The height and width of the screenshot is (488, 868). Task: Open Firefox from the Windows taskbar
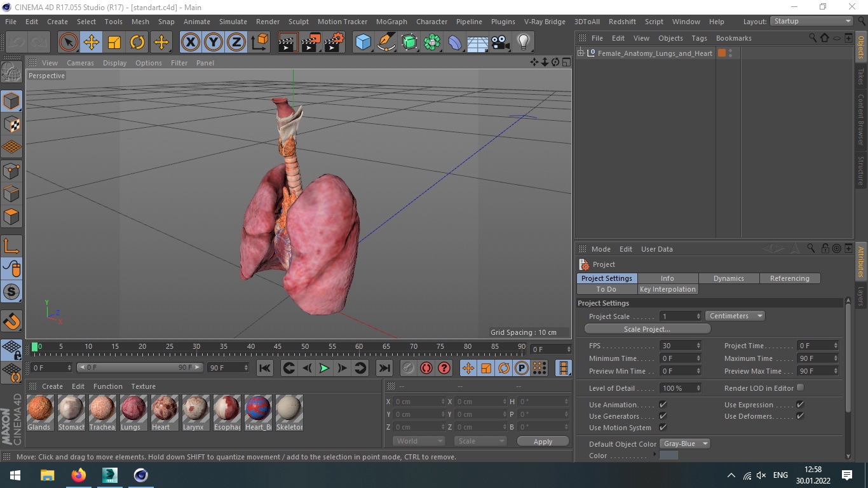(79, 475)
